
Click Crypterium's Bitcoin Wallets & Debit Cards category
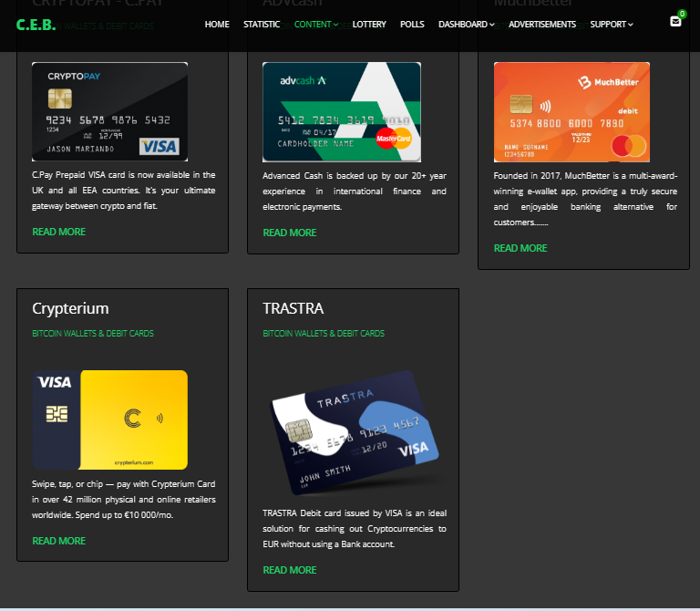93,334
